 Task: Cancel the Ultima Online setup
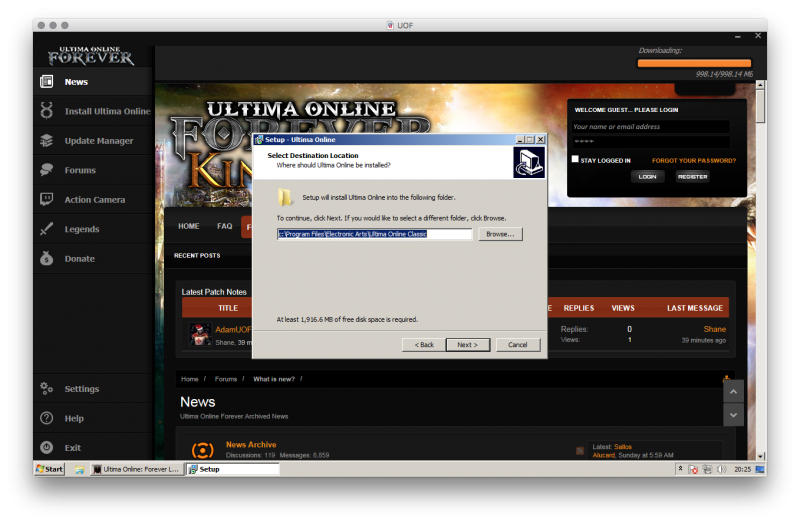517,345
